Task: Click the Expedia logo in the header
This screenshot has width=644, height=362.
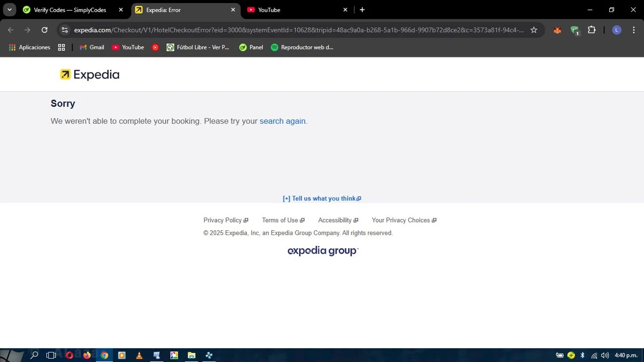Action: click(90, 74)
